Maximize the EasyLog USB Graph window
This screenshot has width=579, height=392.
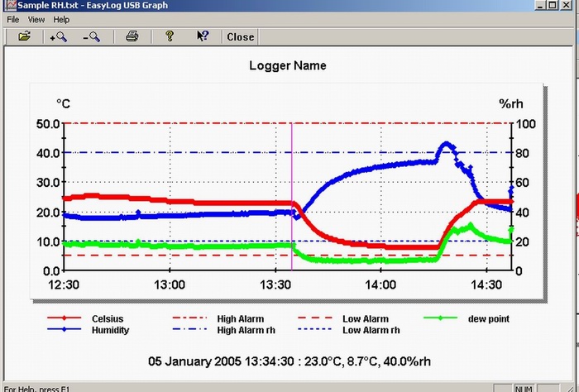(553, 5)
